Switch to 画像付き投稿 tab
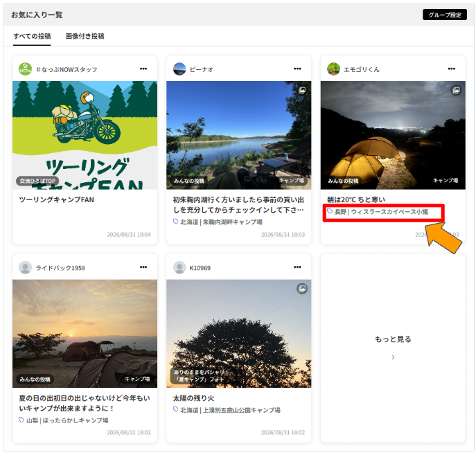Viewport: 476px width, 455px height. tap(85, 36)
